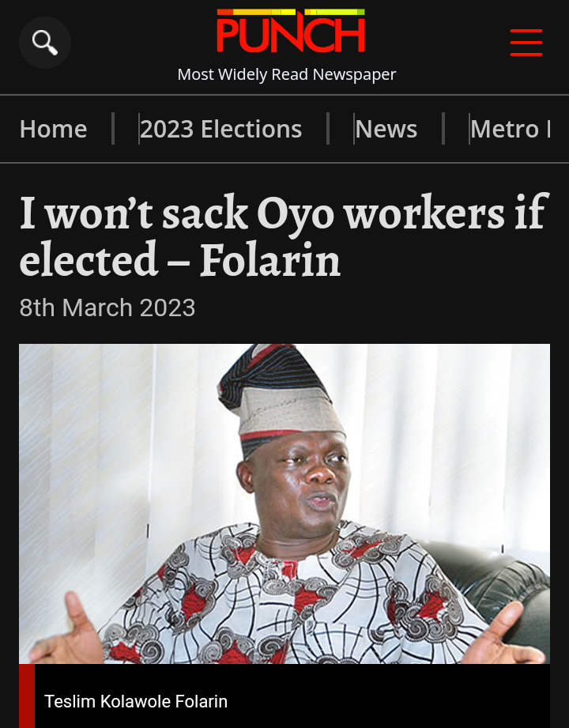Click the date '8th March 2023'
Viewport: 569px width, 728px height.
[107, 307]
